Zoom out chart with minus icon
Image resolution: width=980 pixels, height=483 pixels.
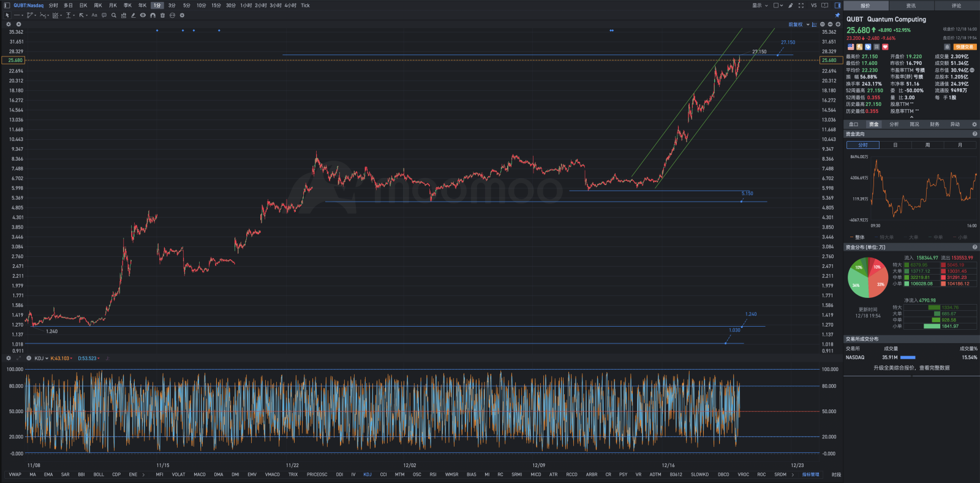click(830, 25)
